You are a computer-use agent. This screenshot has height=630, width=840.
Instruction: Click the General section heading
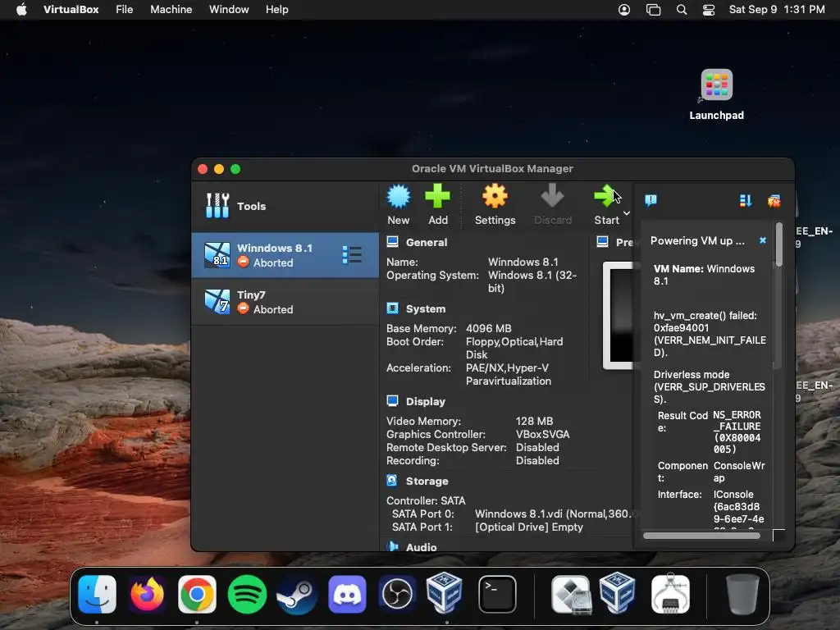pos(426,242)
